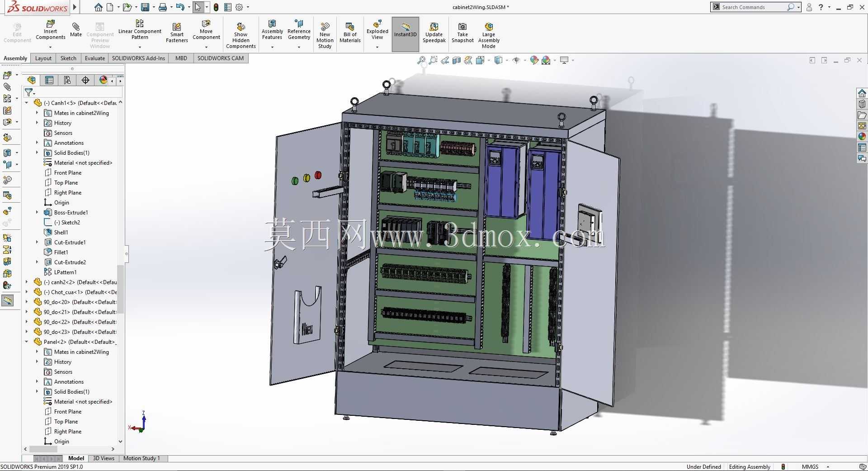Click the Undo arrow icon

point(180,7)
